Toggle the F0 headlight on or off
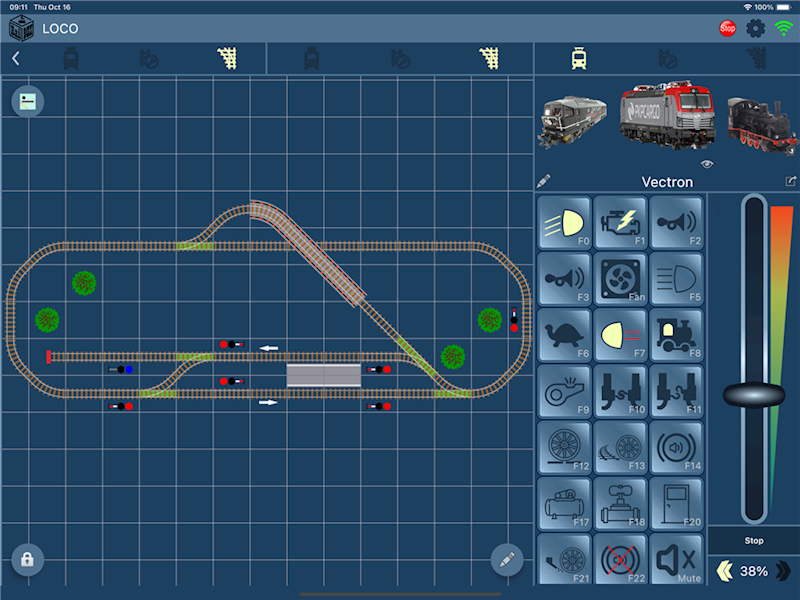 (x=564, y=221)
